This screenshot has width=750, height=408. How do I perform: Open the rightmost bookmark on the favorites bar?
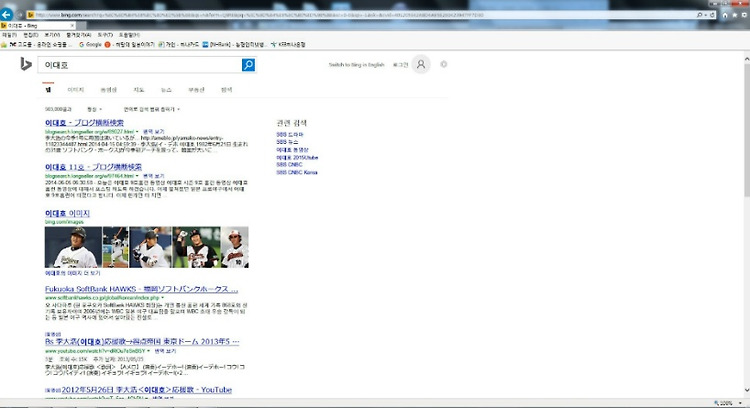[x=288, y=44]
